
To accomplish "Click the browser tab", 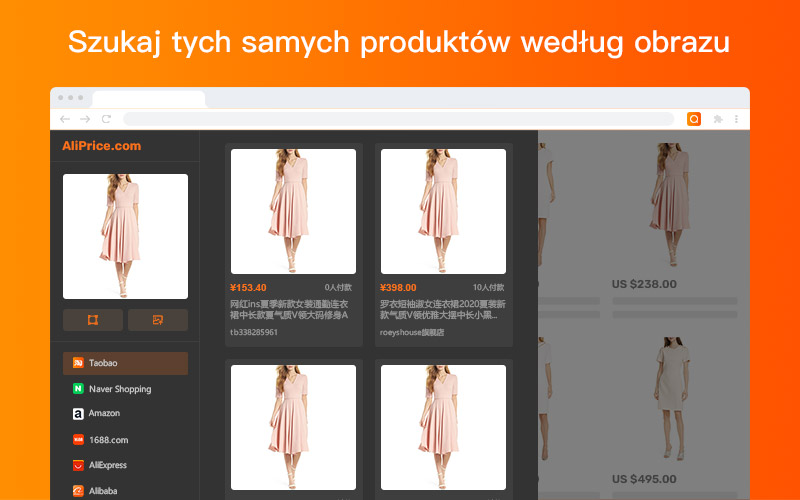I will 149,98.
